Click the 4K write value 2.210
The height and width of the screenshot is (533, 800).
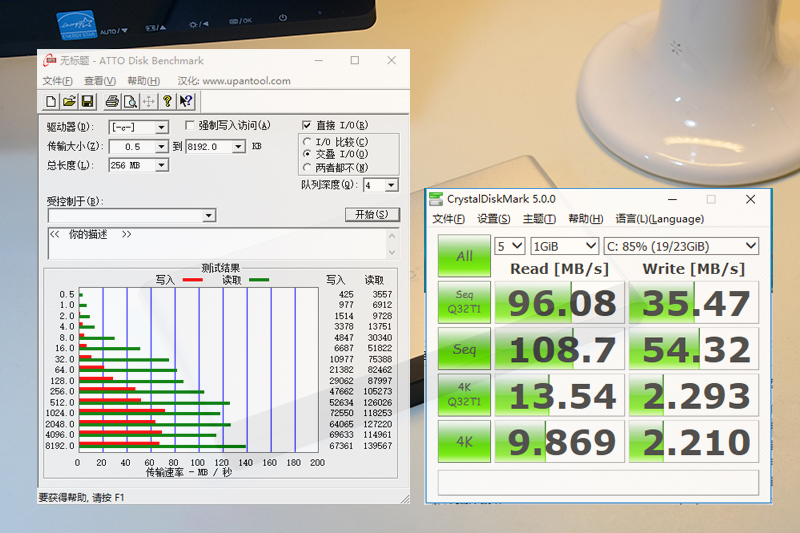tap(694, 442)
